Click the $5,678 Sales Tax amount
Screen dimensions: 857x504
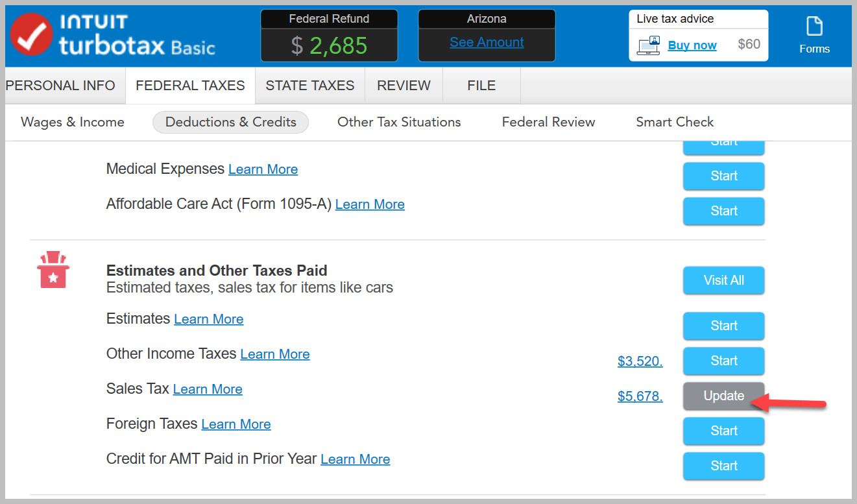pyautogui.click(x=640, y=396)
